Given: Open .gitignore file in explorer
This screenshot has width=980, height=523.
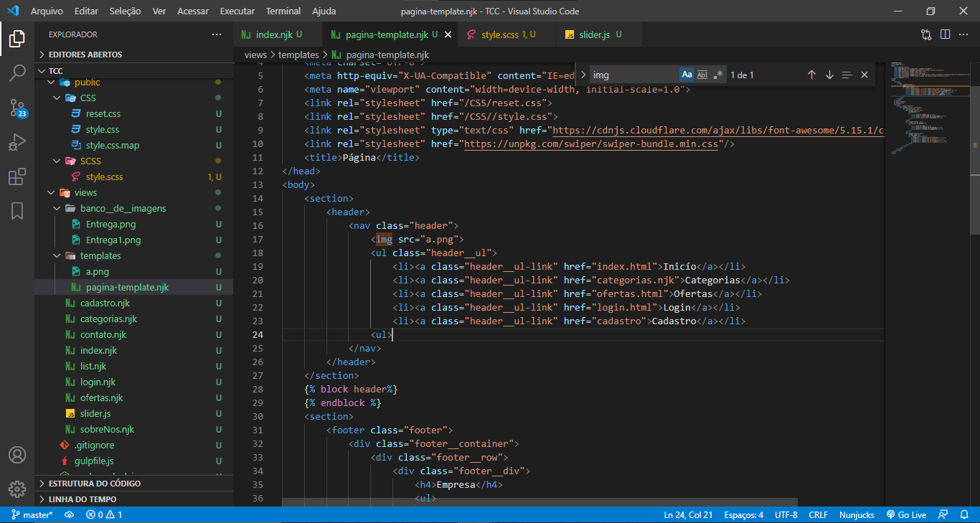Looking at the screenshot, I should [133, 445].
